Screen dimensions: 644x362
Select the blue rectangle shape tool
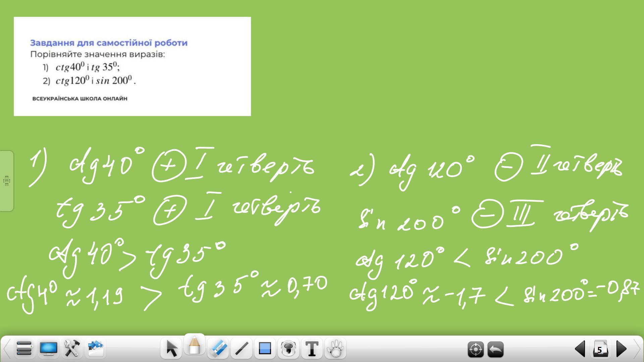click(x=265, y=349)
